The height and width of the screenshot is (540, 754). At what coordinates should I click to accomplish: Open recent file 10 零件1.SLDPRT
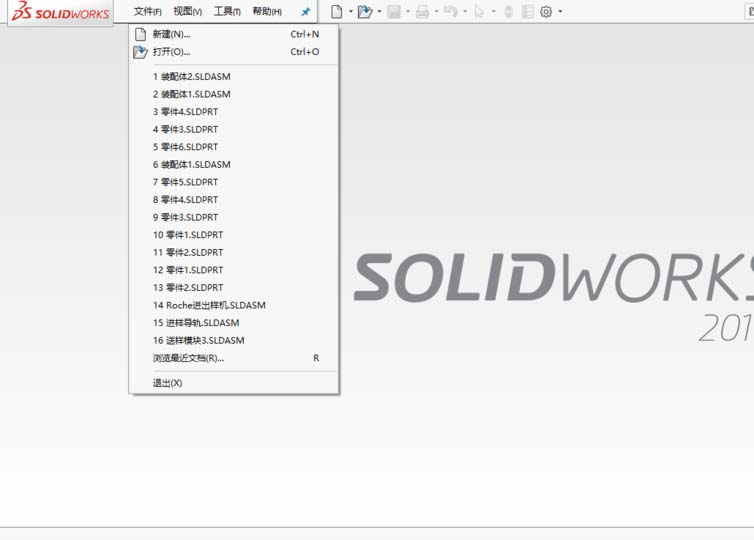pyautogui.click(x=234, y=235)
